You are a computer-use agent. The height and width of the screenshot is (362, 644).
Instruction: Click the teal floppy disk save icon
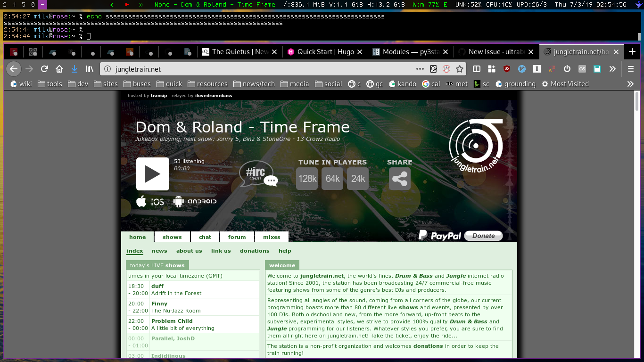click(x=597, y=69)
